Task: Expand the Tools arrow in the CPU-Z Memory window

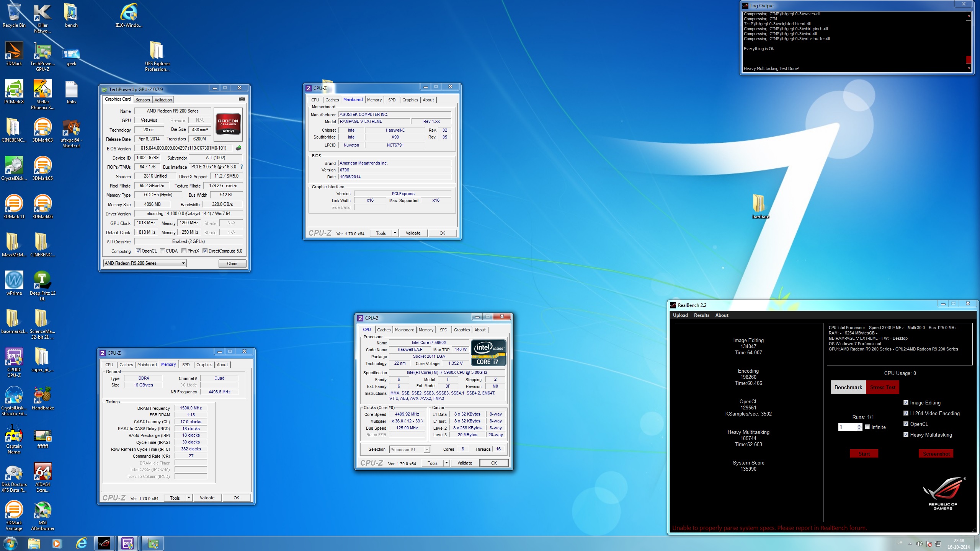Action: tap(189, 498)
